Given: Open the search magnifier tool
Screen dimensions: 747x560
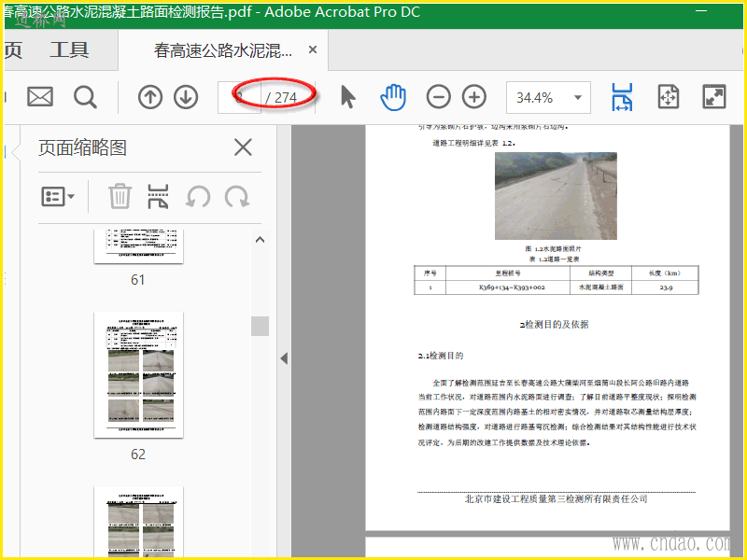Looking at the screenshot, I should (x=85, y=97).
